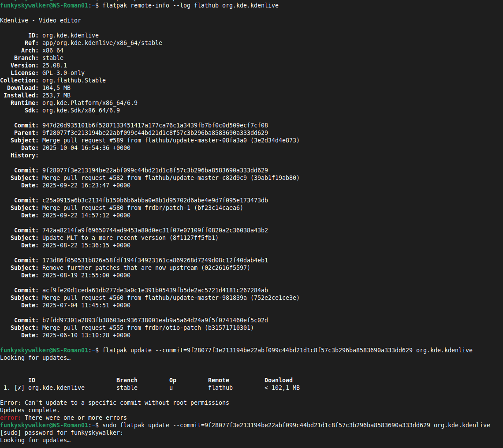Image resolution: width=503 pixels, height=448 pixels.
Task: Select the commit hash starting with 947d20d9
Action: tap(155, 125)
